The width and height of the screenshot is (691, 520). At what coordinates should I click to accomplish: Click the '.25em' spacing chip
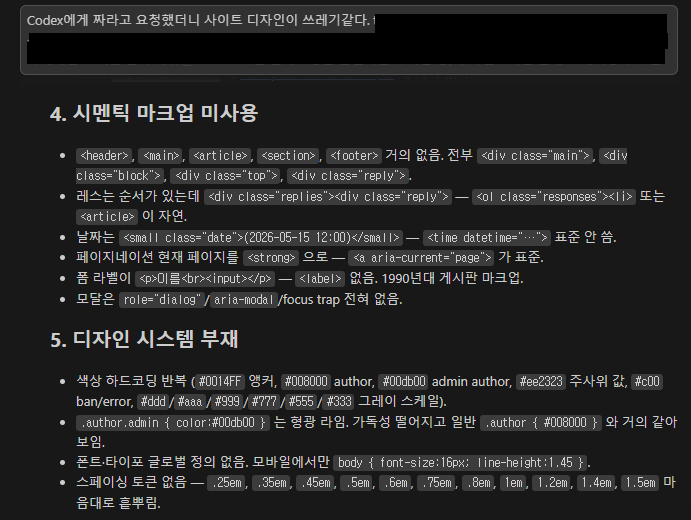tap(227, 483)
